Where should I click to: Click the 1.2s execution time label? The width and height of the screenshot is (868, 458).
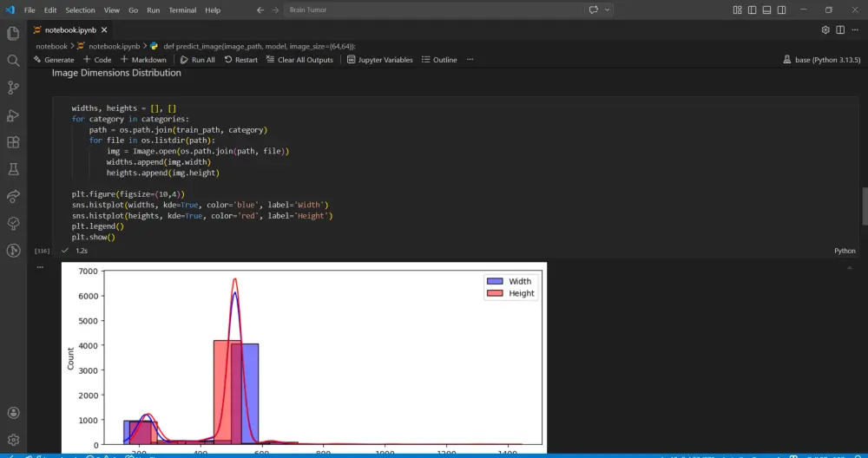pyautogui.click(x=82, y=251)
